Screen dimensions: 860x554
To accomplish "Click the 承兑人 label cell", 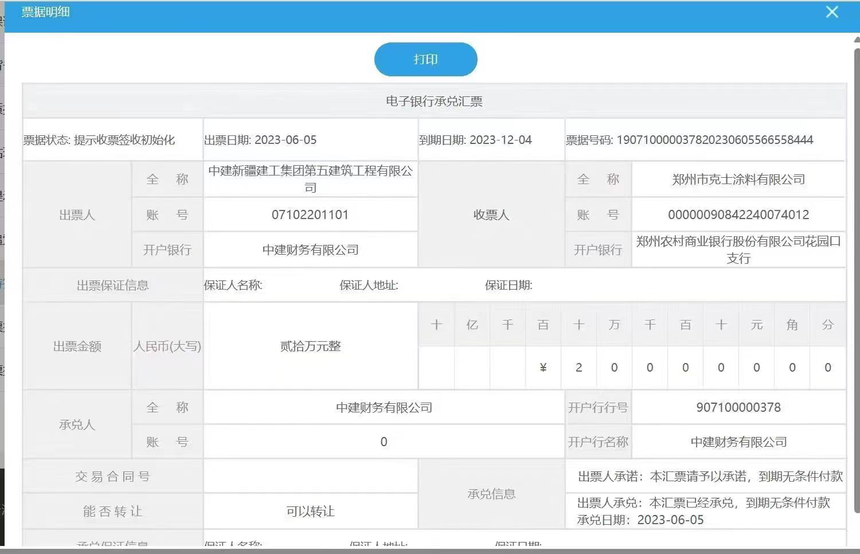I will (77, 425).
